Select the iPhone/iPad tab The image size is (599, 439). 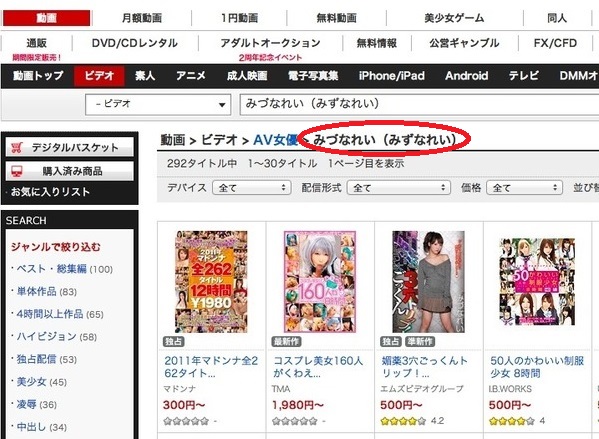[x=392, y=76]
